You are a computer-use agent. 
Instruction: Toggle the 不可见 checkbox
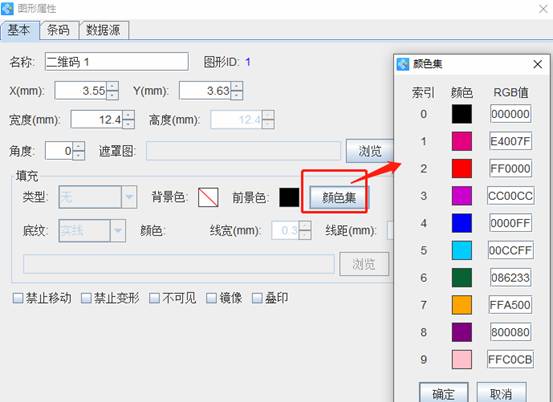154,298
